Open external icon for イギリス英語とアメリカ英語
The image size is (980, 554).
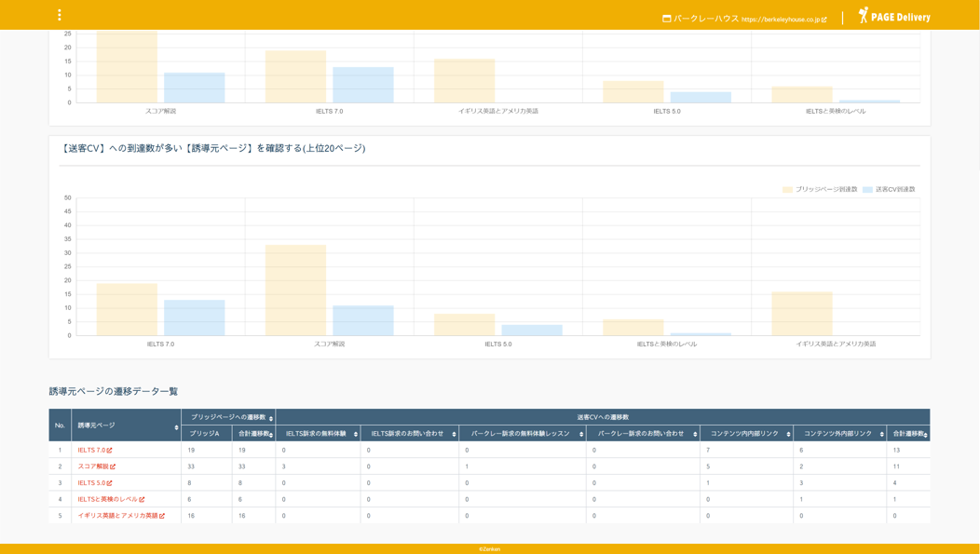pyautogui.click(x=162, y=516)
